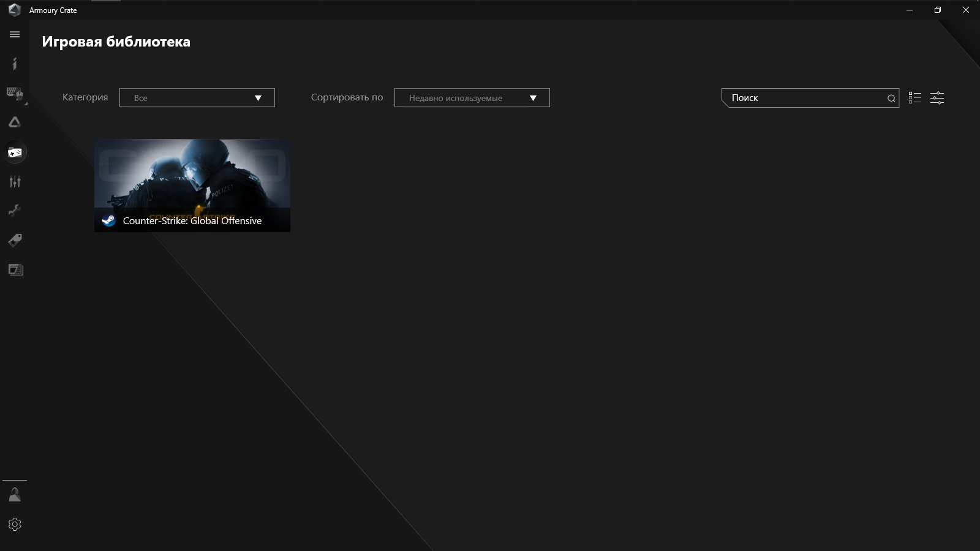Minimize the Armoury Crate window
This screenshot has width=980, height=551.
910,10
